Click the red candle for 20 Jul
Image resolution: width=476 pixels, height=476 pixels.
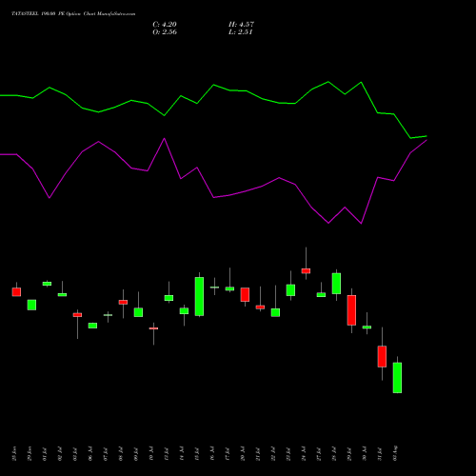[245, 294]
